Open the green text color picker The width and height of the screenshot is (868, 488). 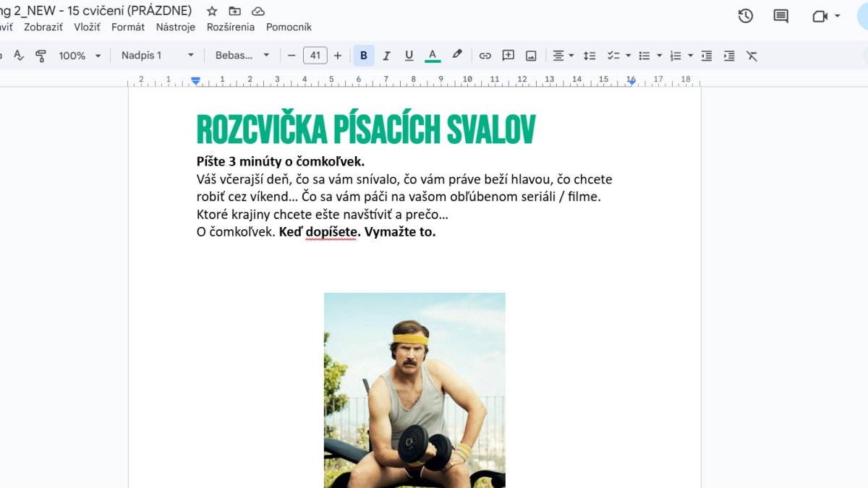coord(433,56)
